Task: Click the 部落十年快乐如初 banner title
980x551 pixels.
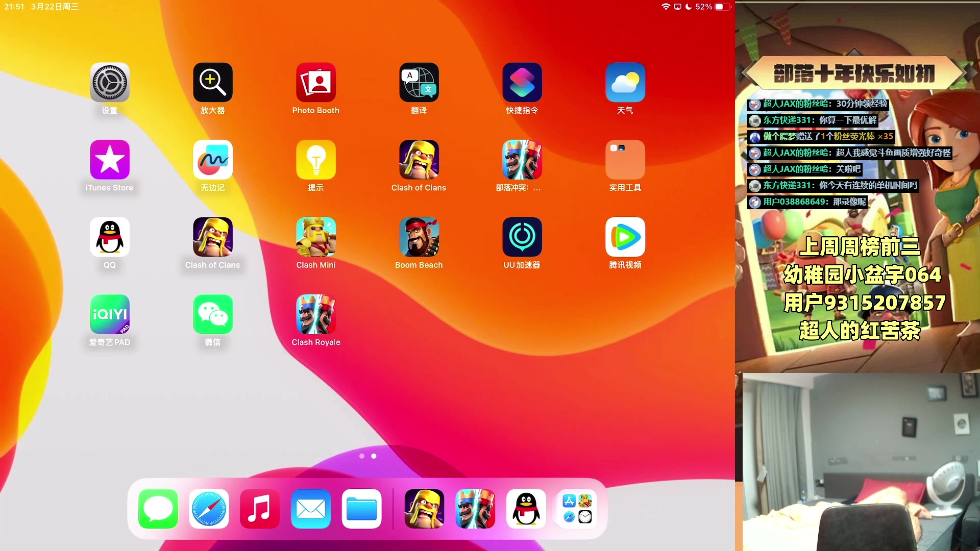Action: (x=854, y=73)
